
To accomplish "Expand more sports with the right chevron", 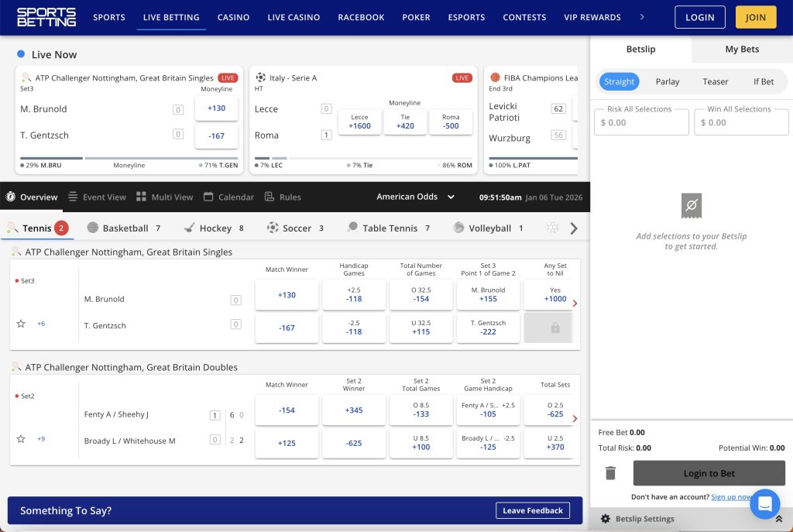I will point(575,228).
